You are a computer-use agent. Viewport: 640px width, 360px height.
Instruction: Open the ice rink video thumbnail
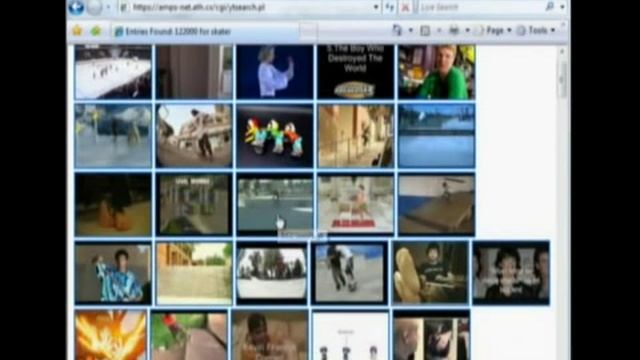click(x=113, y=71)
